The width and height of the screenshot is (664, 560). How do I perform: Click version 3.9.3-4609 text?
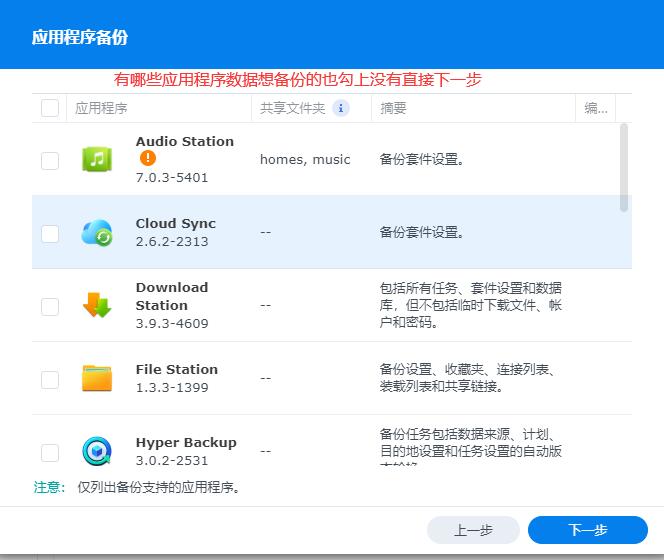point(172,324)
